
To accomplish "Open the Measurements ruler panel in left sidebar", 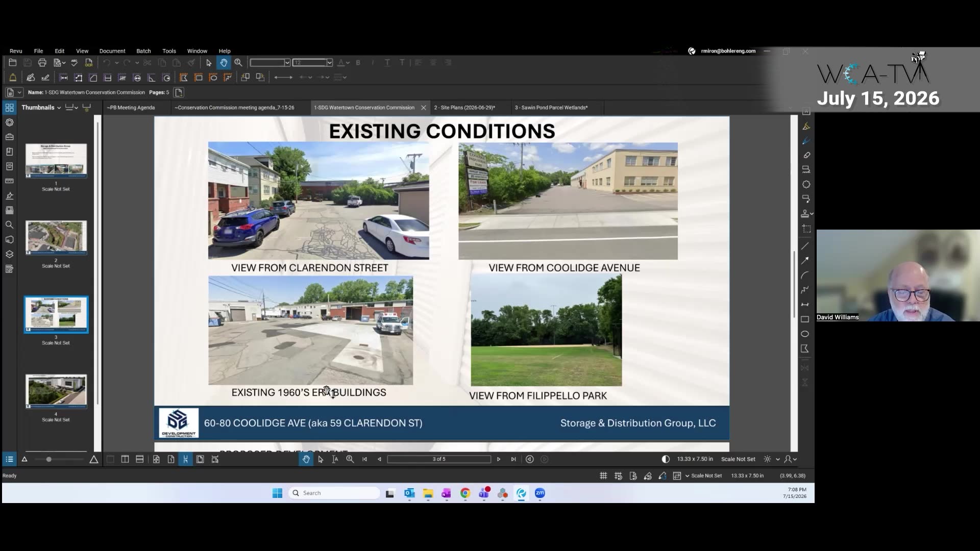I will [x=9, y=181].
